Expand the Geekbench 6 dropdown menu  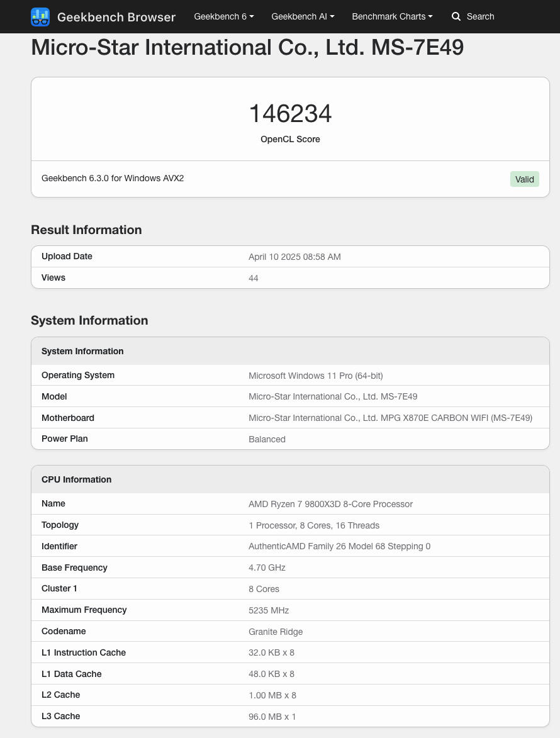click(224, 16)
